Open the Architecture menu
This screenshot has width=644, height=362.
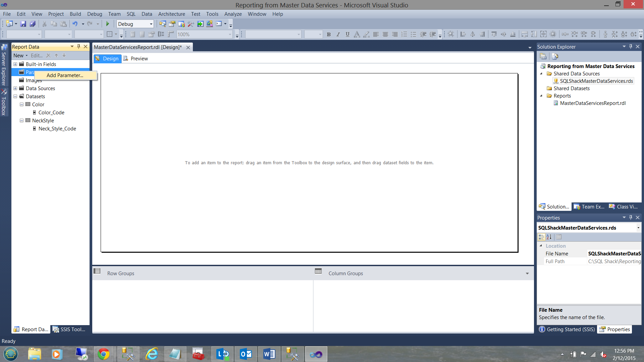click(171, 14)
